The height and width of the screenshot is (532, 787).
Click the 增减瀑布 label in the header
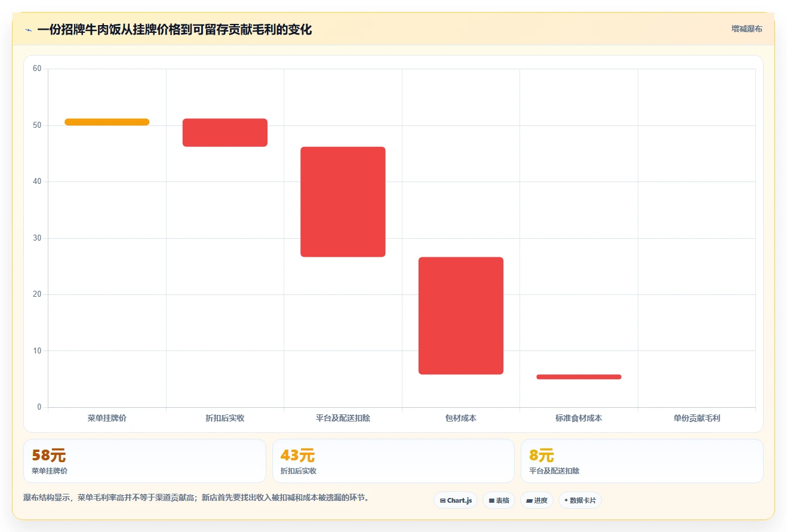746,29
